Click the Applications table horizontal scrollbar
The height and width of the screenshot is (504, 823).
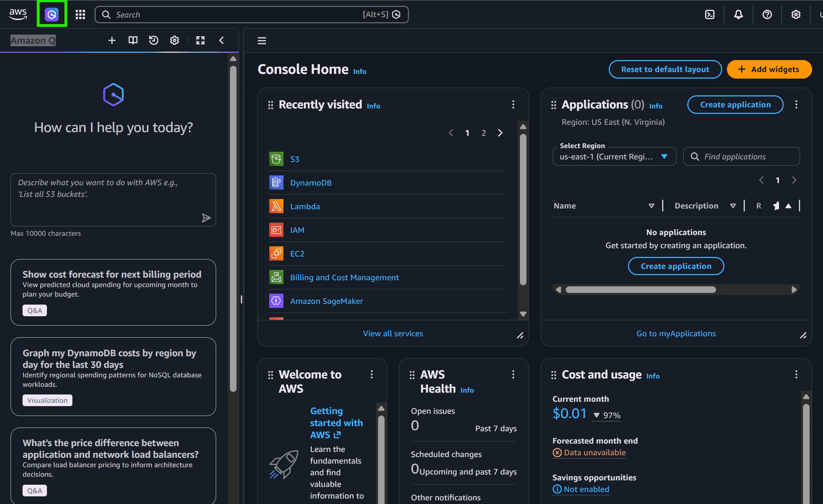[641, 290]
